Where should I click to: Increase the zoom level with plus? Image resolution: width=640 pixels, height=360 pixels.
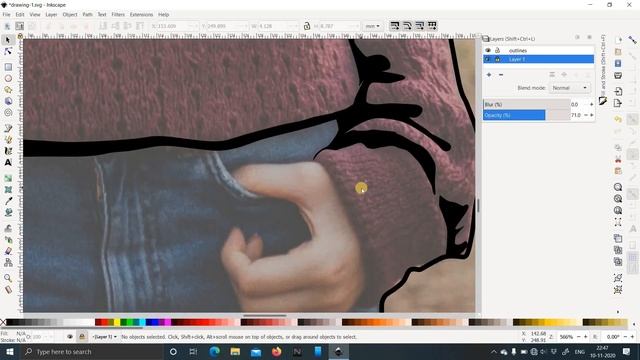(586, 337)
